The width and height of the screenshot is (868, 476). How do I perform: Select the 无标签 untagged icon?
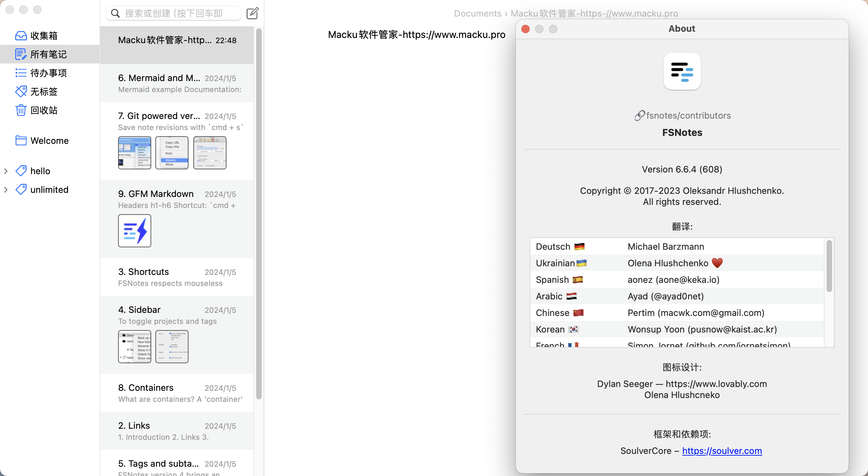pos(21,91)
